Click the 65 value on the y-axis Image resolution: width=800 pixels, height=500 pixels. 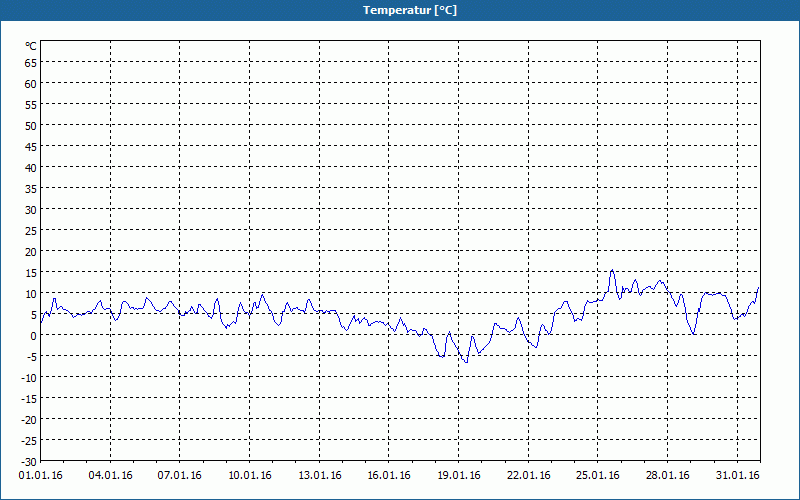(31, 63)
